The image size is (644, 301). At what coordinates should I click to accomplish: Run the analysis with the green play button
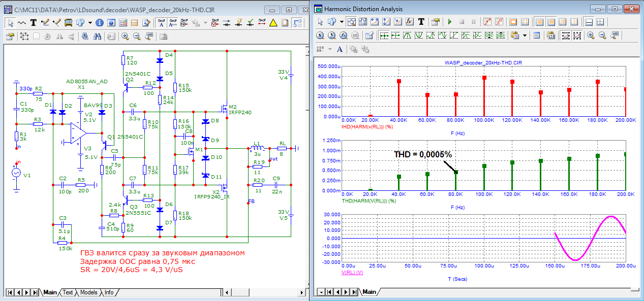449,22
